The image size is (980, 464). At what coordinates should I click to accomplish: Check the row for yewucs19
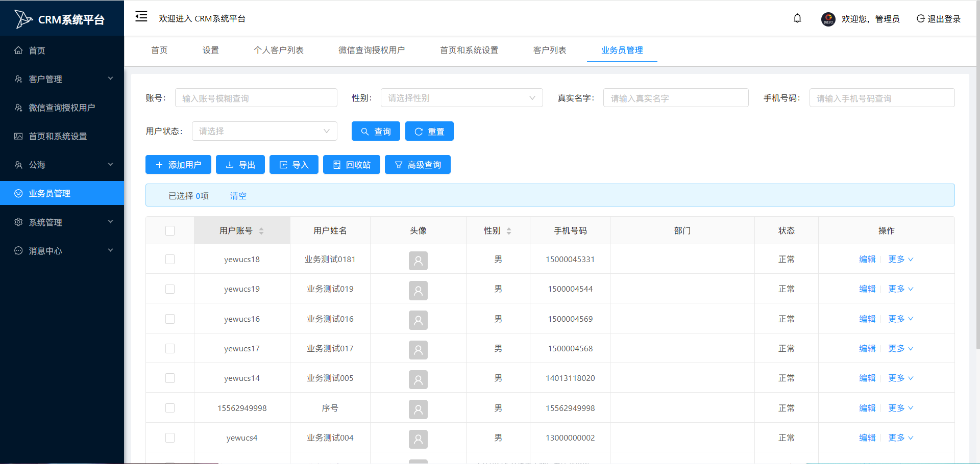pyautogui.click(x=170, y=289)
